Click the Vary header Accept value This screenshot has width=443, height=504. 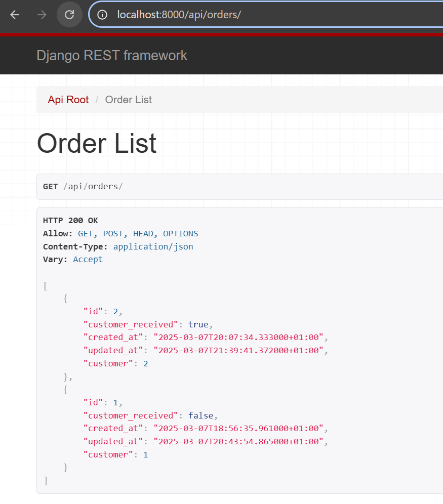[88, 259]
